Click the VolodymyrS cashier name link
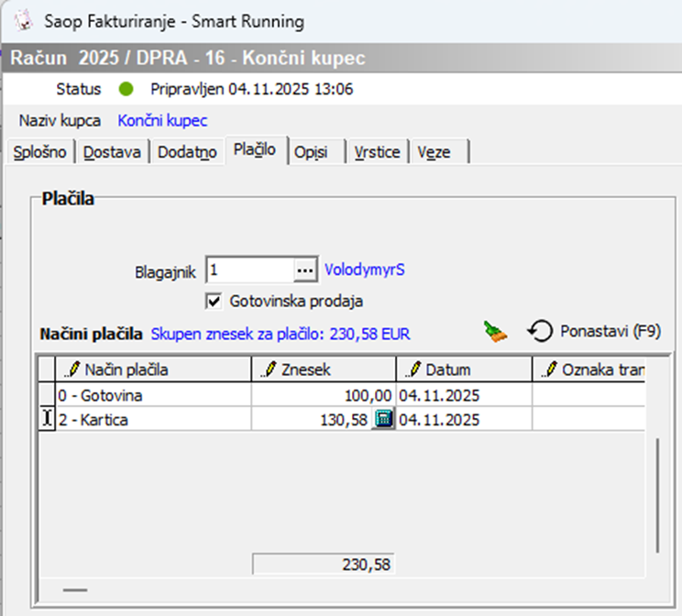The image size is (682, 616). (x=365, y=269)
